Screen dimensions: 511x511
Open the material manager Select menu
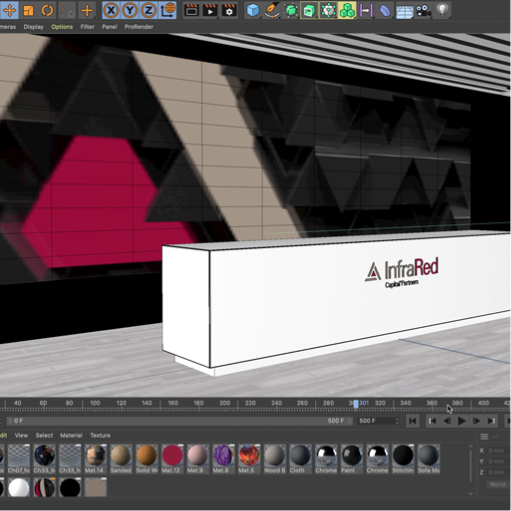click(x=44, y=435)
